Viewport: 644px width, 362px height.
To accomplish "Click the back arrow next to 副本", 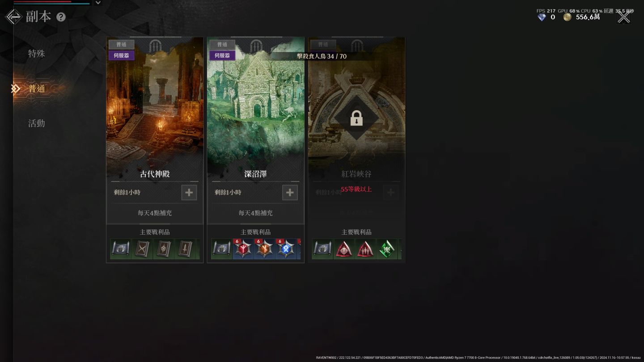I will [13, 17].
